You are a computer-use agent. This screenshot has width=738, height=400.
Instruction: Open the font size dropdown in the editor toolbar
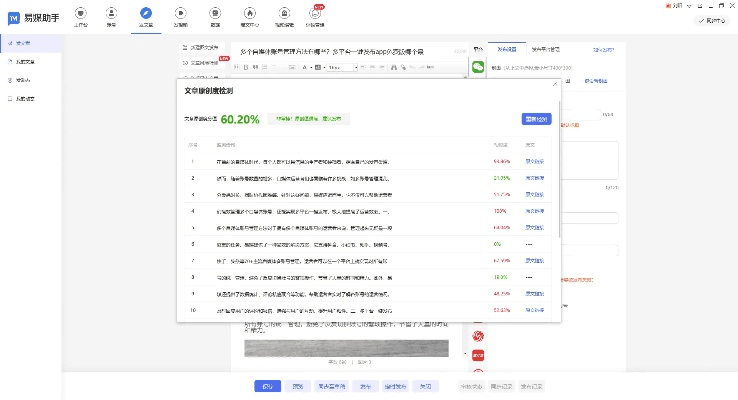coord(341,68)
